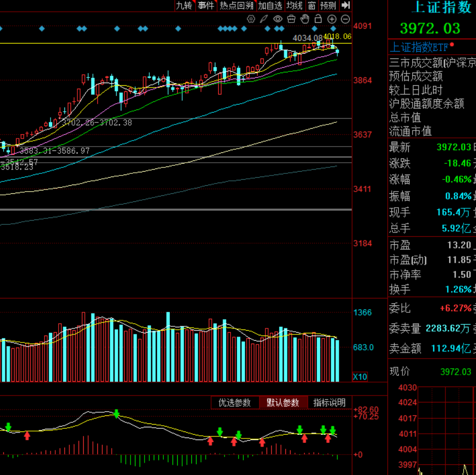Select the hand pan tool
The height and width of the screenshot is (475, 476).
pos(305,19)
